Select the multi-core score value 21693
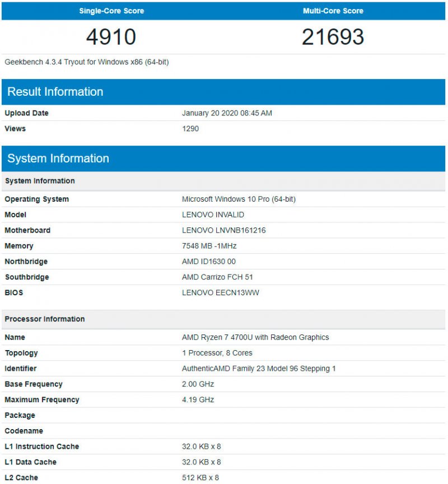448x484 pixels. [x=333, y=37]
